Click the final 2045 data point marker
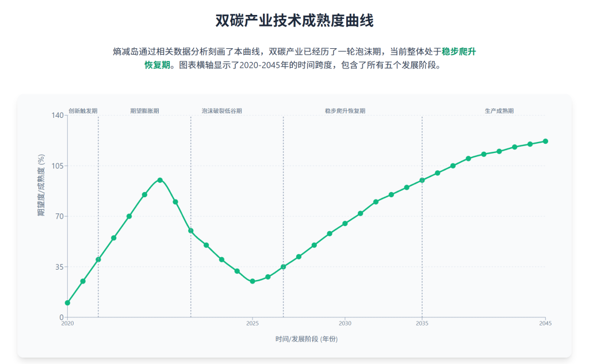The image size is (589, 364). 545,140
